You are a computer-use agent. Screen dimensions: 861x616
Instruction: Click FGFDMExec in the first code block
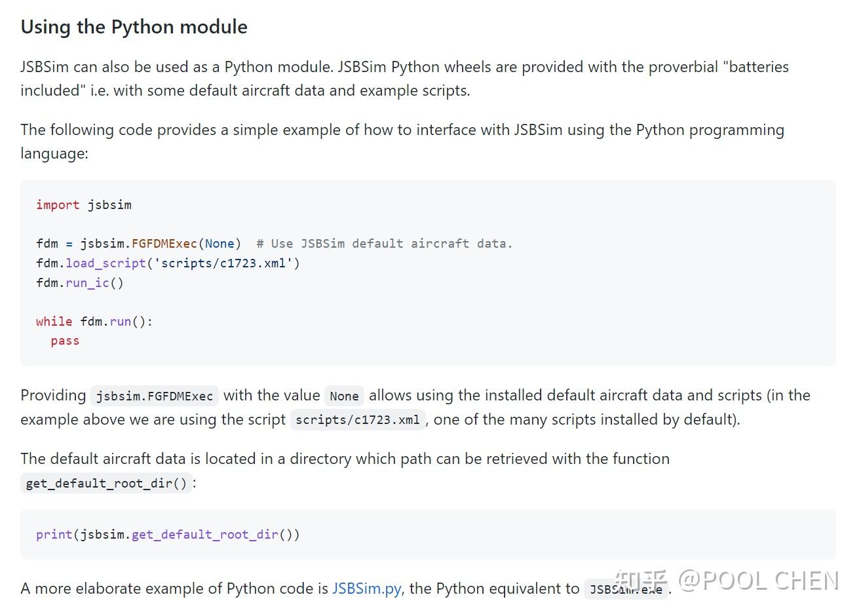(x=164, y=244)
